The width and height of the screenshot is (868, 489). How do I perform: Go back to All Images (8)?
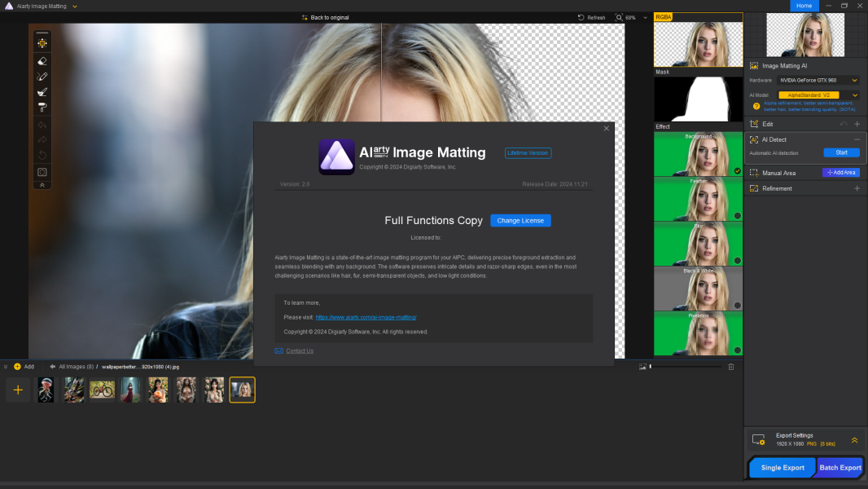point(72,367)
